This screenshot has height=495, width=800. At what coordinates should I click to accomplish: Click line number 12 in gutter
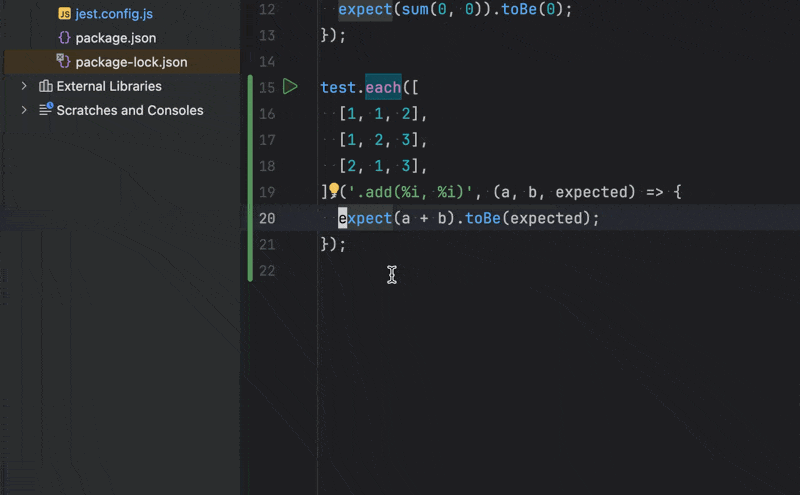click(267, 9)
